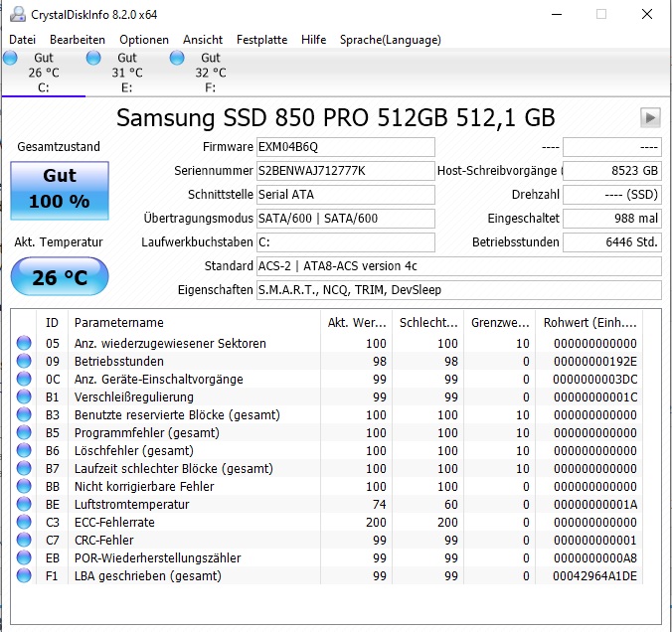Click the 26 °C temperature button
Screen dimensions: 672x632
click(x=60, y=276)
